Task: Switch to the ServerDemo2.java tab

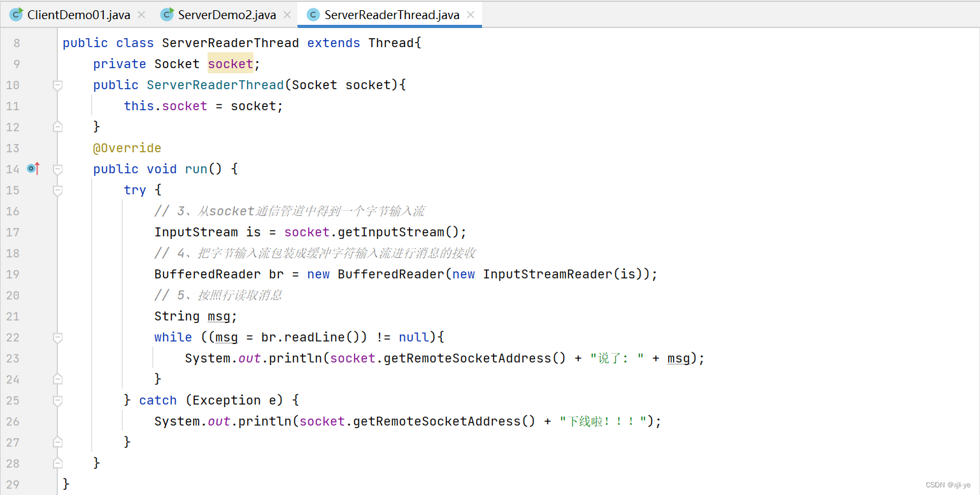Action: pos(227,15)
